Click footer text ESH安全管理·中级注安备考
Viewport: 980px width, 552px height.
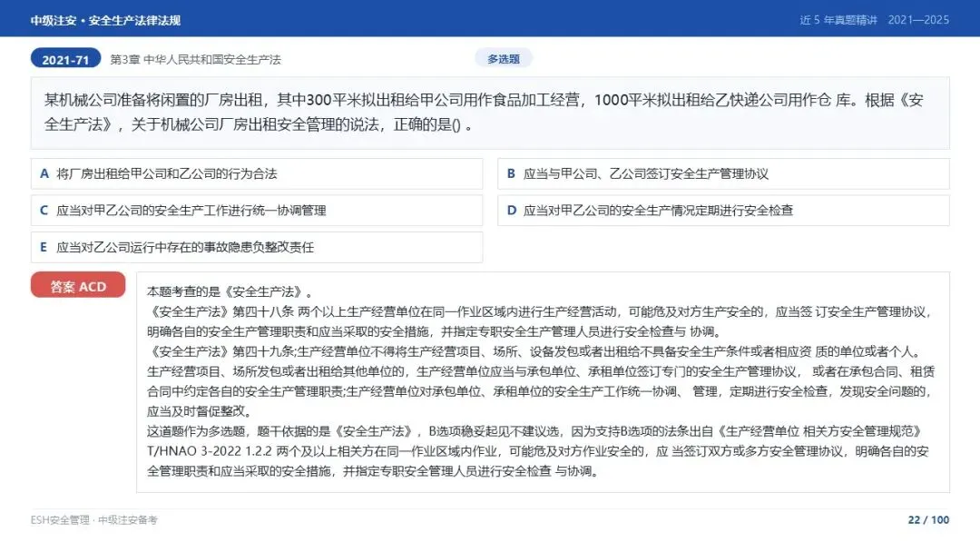93,520
